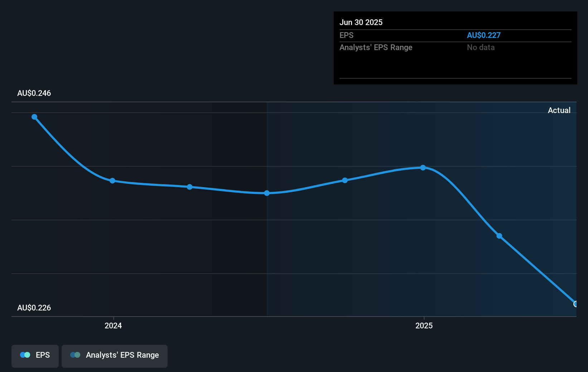Select the EPS data point after 2025 on the decline
The height and width of the screenshot is (372, 588).
click(499, 236)
